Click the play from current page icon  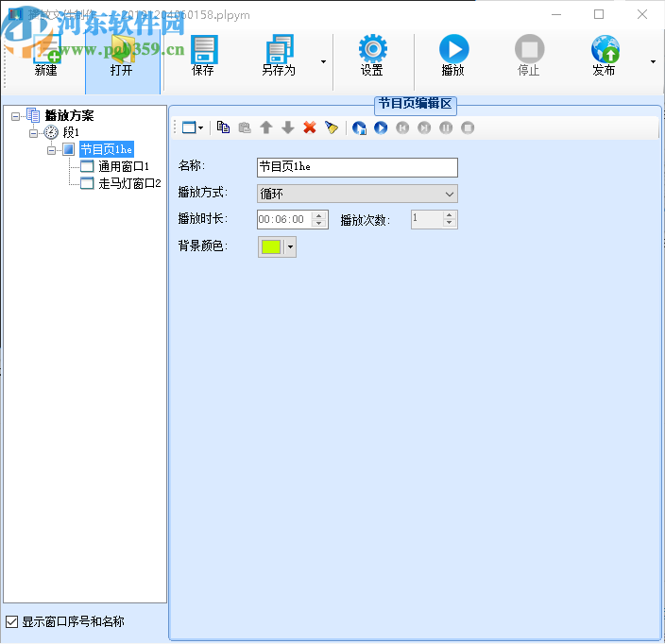tap(359, 127)
